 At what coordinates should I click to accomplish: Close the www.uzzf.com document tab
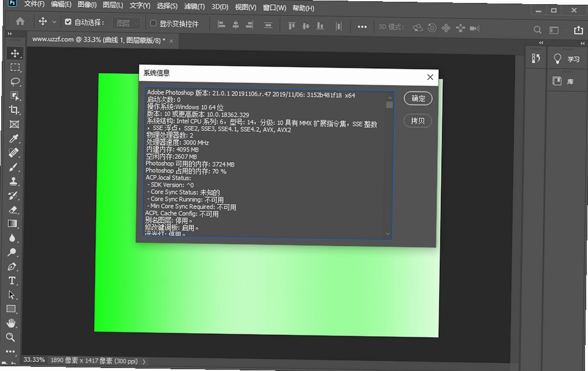tap(172, 41)
